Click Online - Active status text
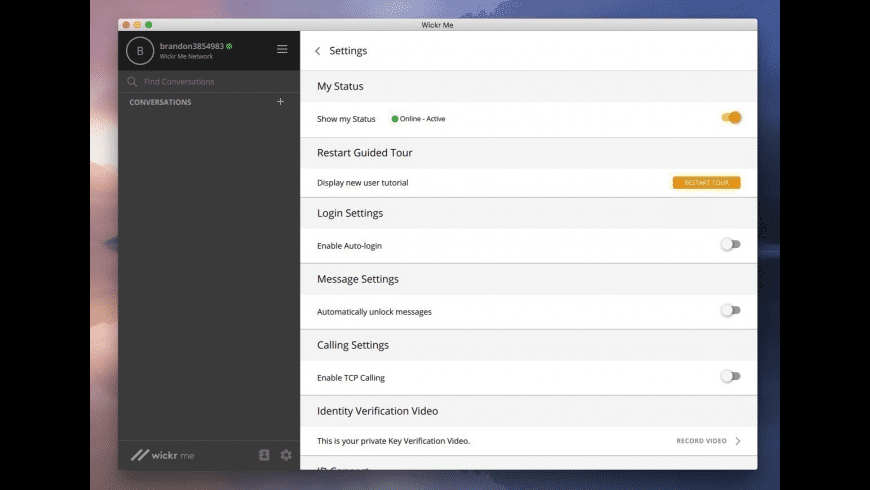Screen dimensions: 870x490 [x=422, y=119]
